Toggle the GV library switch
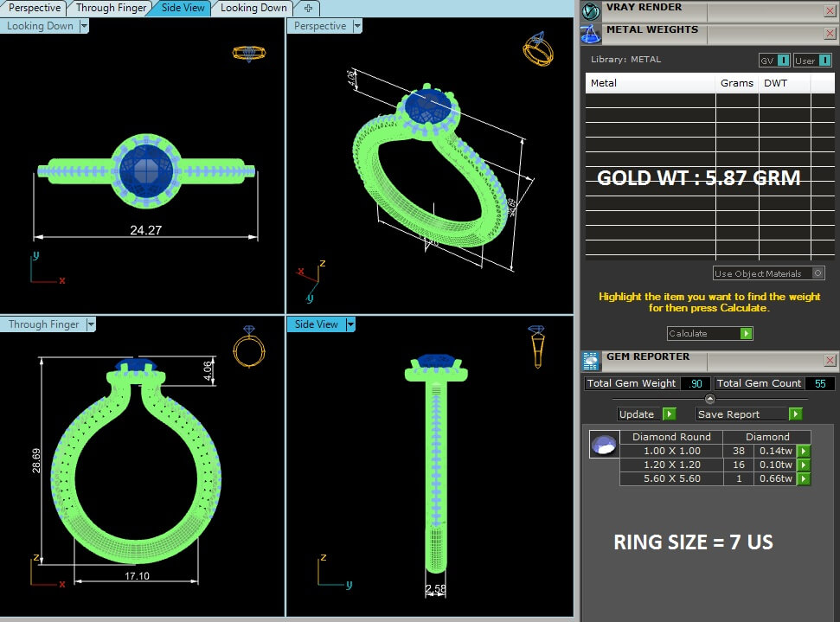840x622 pixels. click(783, 61)
